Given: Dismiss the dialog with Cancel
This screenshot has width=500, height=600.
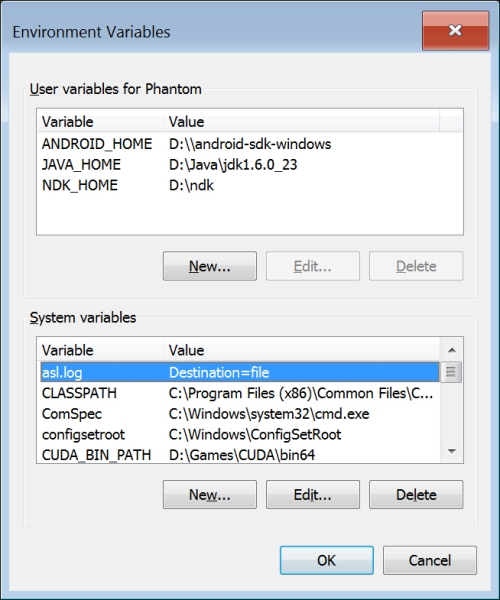Looking at the screenshot, I should coord(430,560).
